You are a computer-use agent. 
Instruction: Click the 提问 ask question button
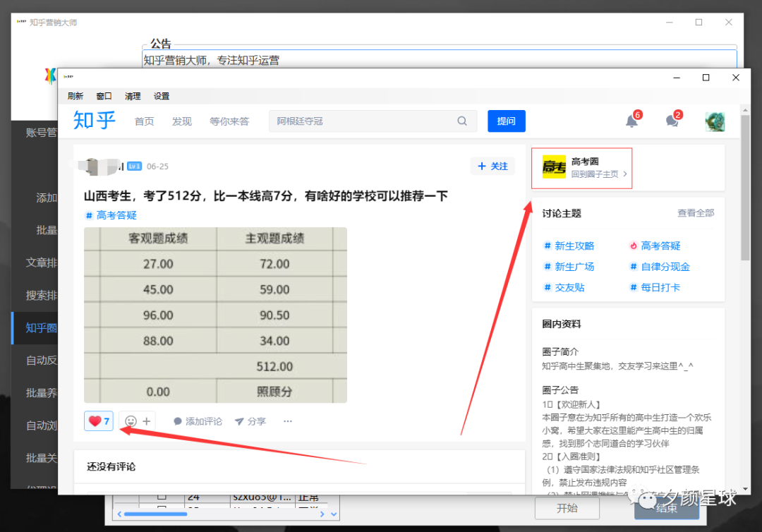[507, 121]
